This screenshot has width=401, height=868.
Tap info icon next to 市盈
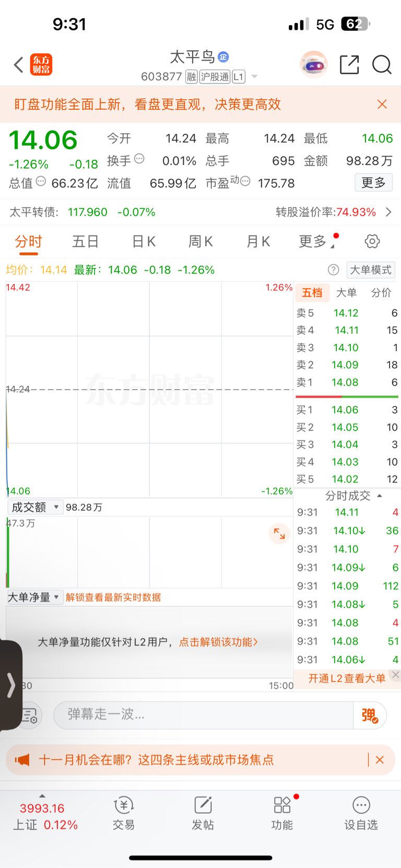(245, 181)
